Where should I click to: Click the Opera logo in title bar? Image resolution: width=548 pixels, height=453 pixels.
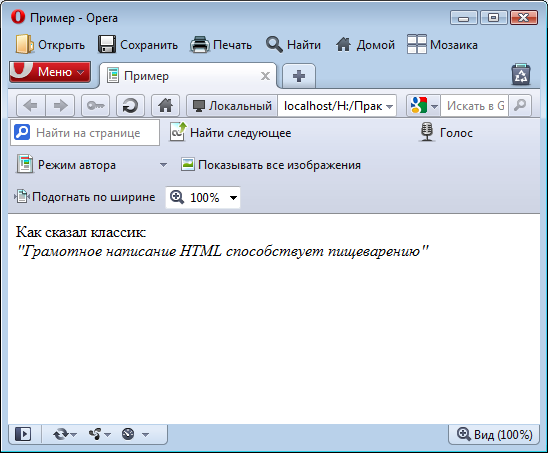18,17
